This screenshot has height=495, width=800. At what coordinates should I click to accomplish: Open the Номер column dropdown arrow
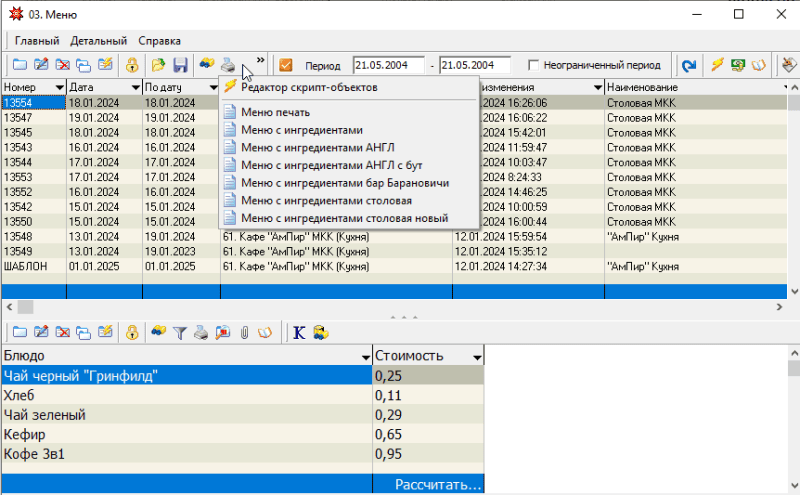point(58,88)
